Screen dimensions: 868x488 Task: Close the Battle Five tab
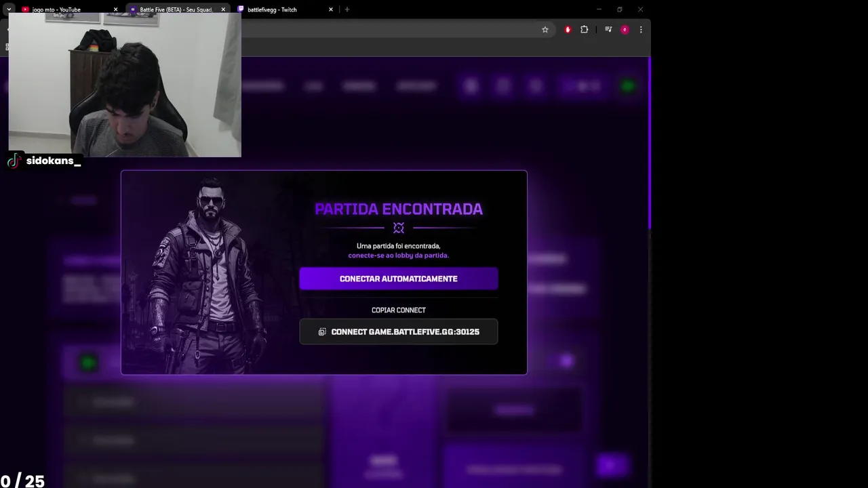point(223,9)
